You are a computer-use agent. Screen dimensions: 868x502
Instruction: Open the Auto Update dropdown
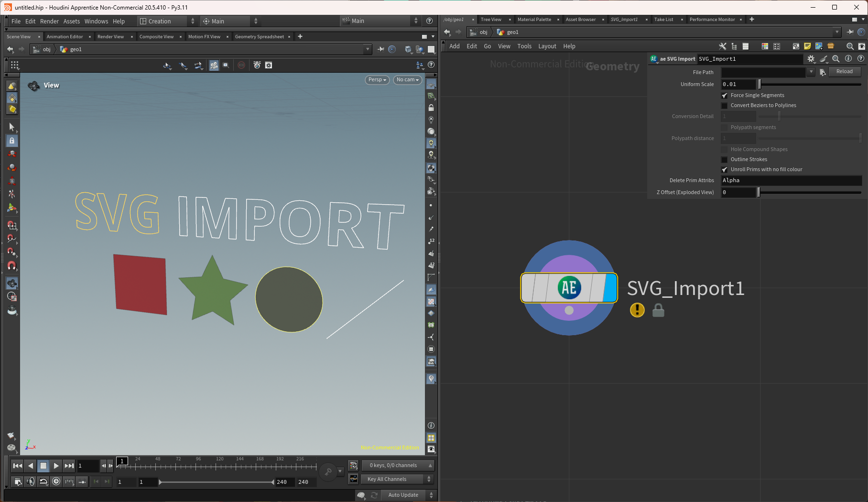(408, 495)
